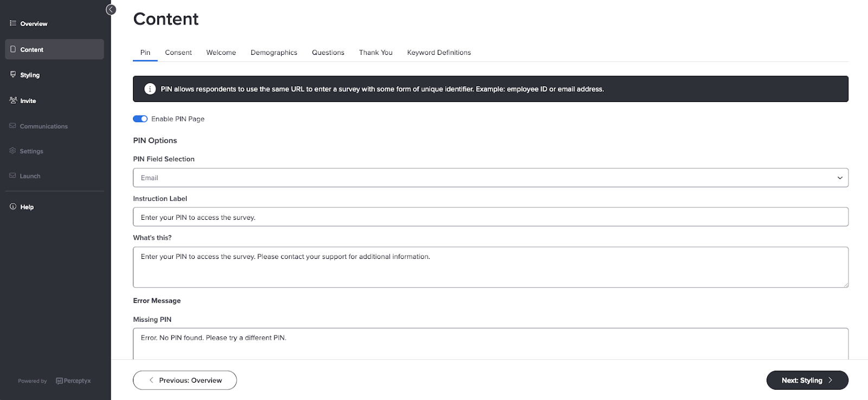Open the Styling section in the sidebar
The height and width of the screenshot is (400, 868).
coord(54,75)
